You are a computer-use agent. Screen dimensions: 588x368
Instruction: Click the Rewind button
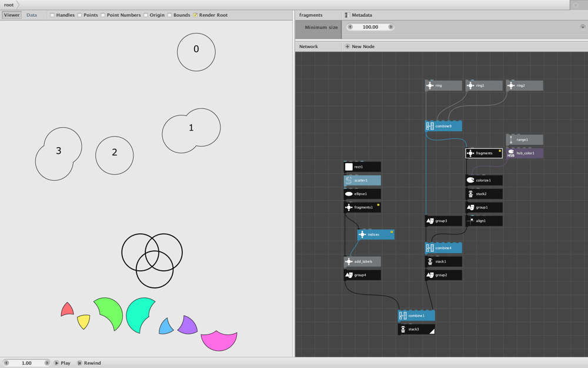coord(89,363)
